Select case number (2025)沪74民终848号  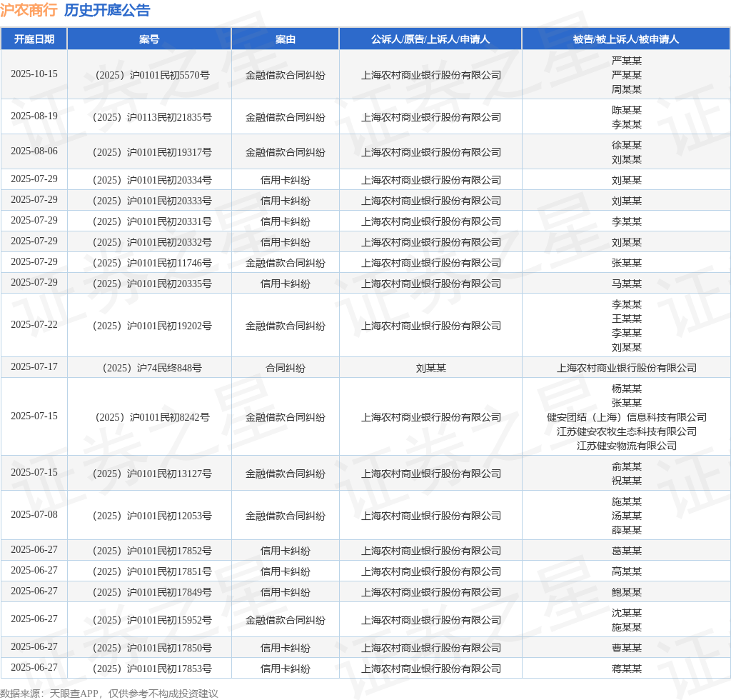pos(153,368)
